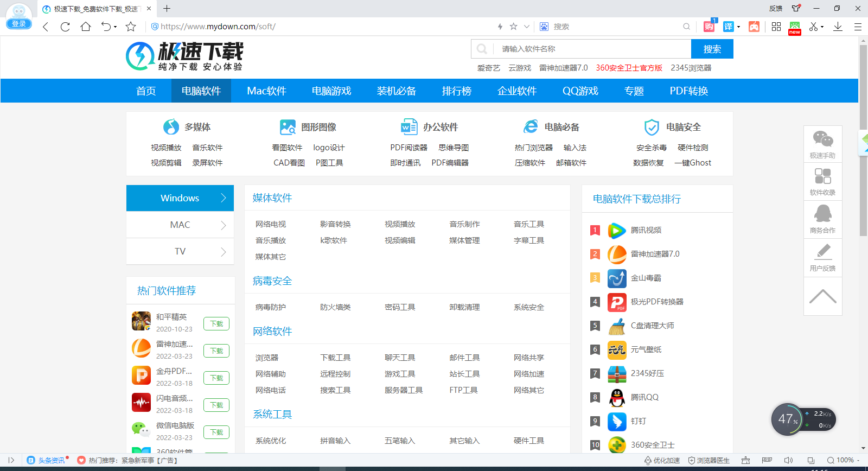Open new tab with plus button

[167, 9]
